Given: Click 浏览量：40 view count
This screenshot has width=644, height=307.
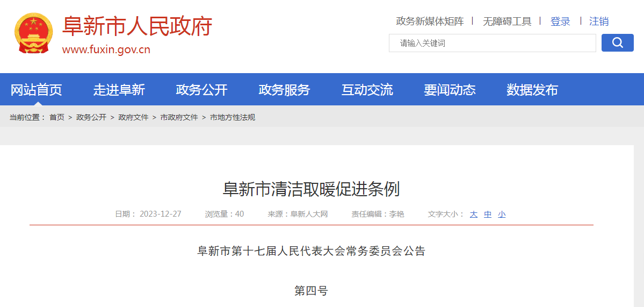Looking at the screenshot, I should pos(225,214).
